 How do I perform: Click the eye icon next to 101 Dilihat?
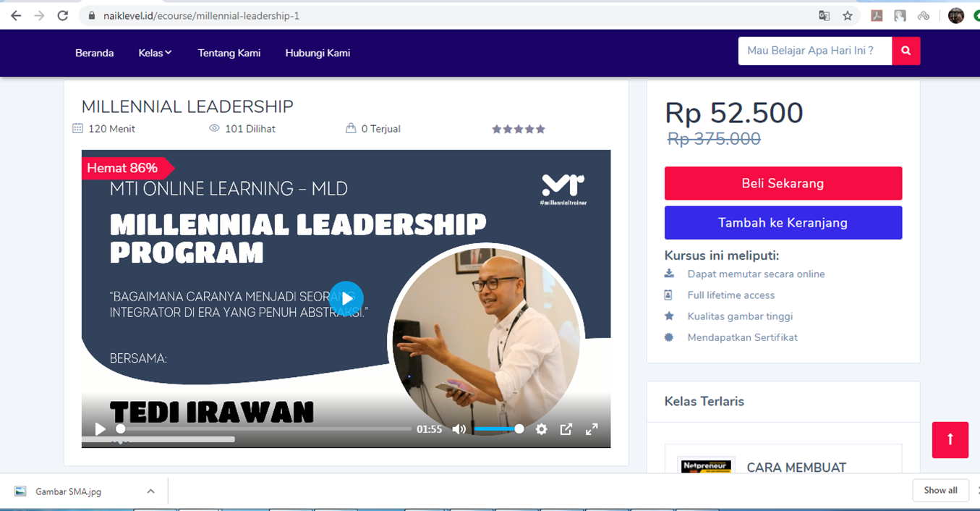[214, 128]
